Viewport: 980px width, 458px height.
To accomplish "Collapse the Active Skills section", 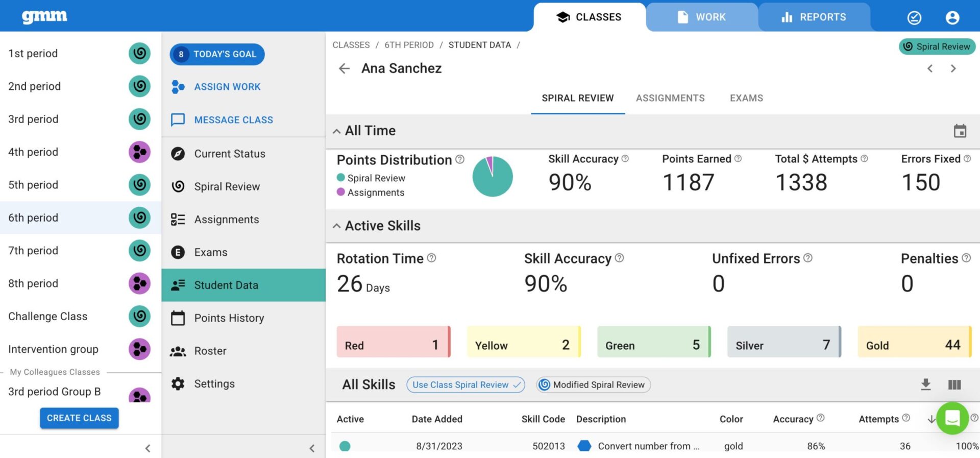I will [x=337, y=226].
